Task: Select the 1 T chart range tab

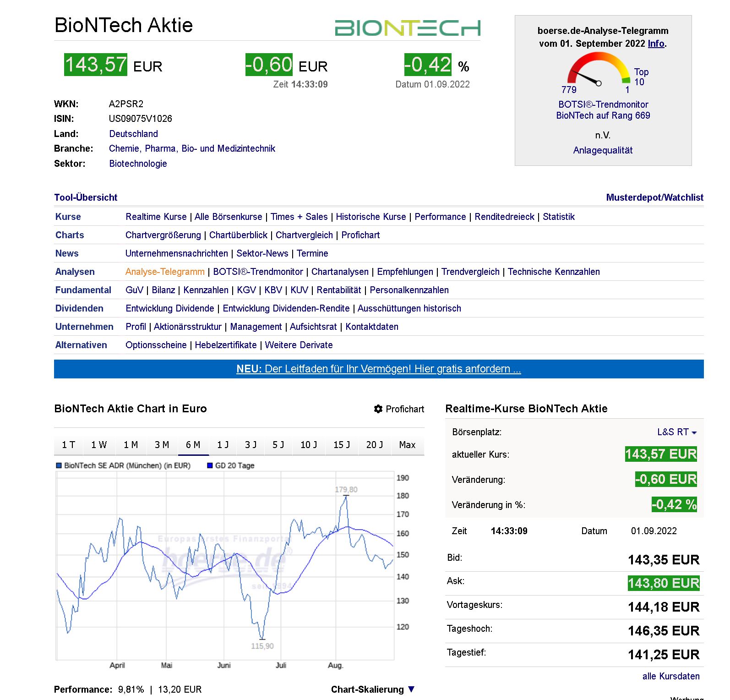Action: tap(68, 445)
